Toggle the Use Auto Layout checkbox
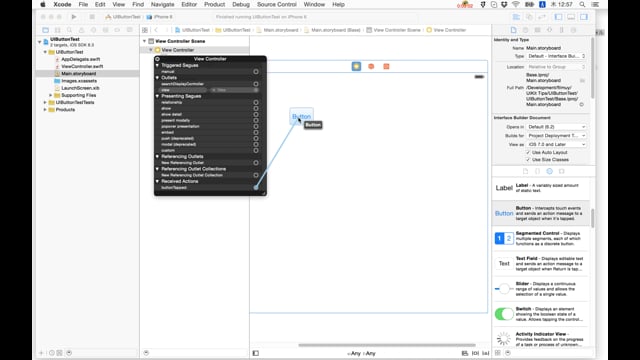 [528, 152]
